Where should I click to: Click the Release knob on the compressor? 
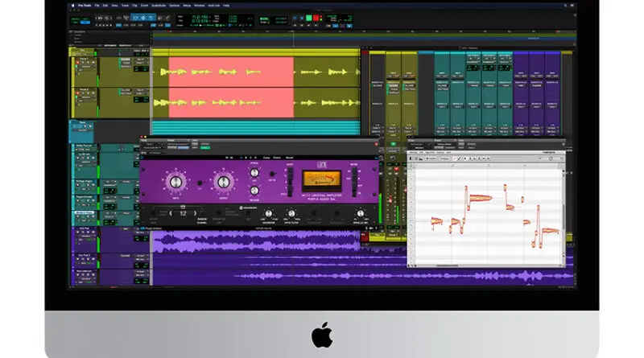pos(254,190)
